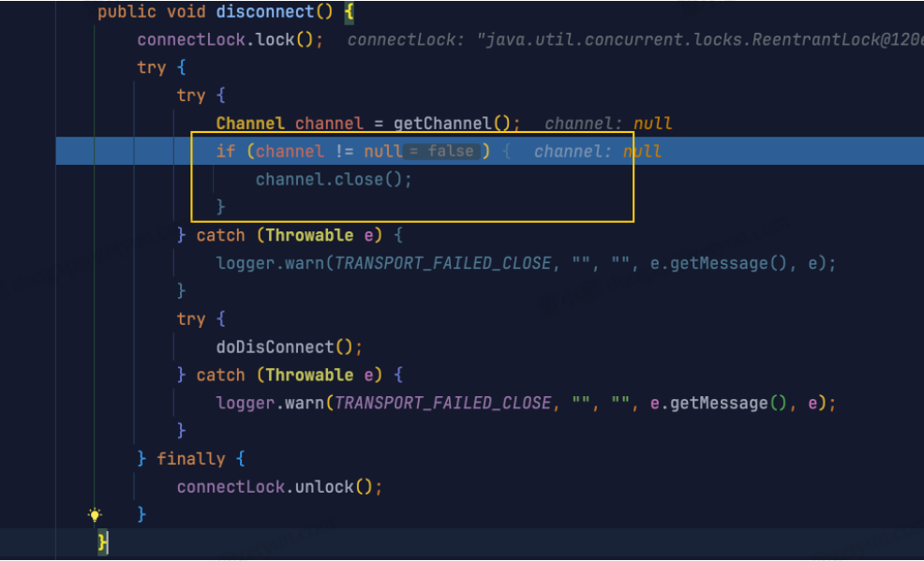The width and height of the screenshot is (924, 561).
Task: Click connectLock.lock() call
Action: point(230,40)
